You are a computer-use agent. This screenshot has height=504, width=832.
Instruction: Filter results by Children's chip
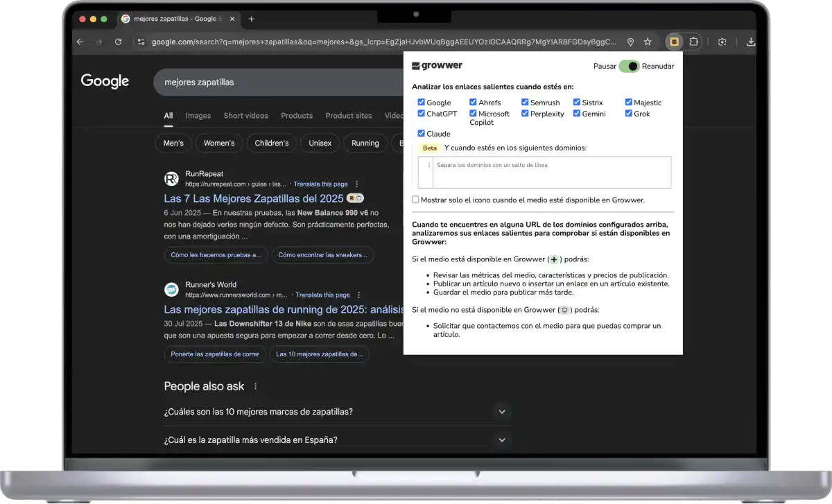click(272, 143)
